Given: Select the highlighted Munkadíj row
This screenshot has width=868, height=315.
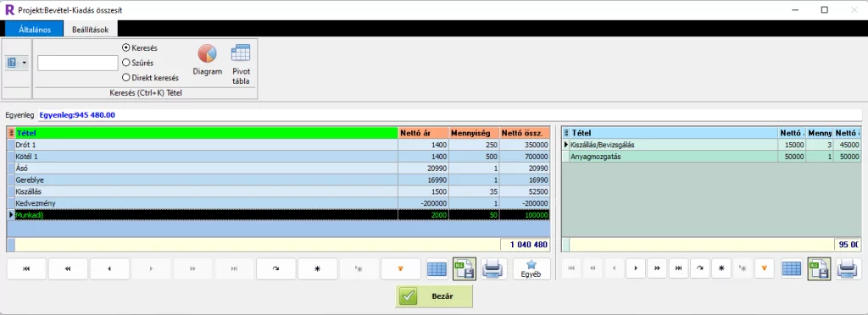Looking at the screenshot, I should click(278, 215).
